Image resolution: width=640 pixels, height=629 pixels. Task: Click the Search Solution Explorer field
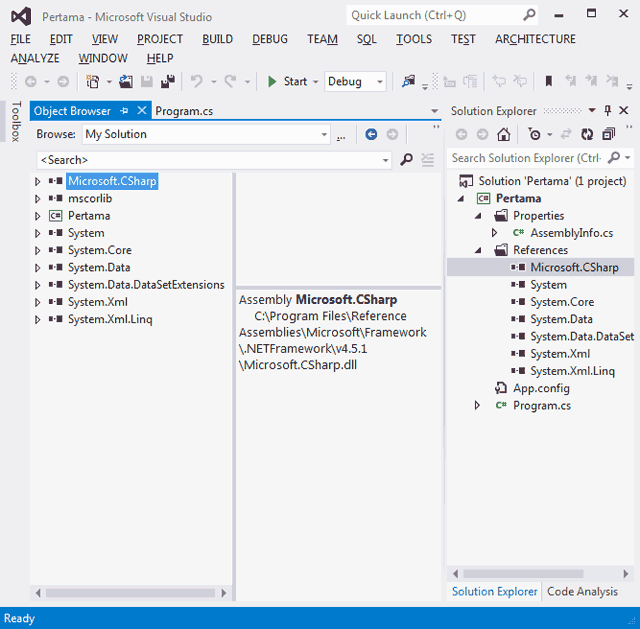coord(527,158)
